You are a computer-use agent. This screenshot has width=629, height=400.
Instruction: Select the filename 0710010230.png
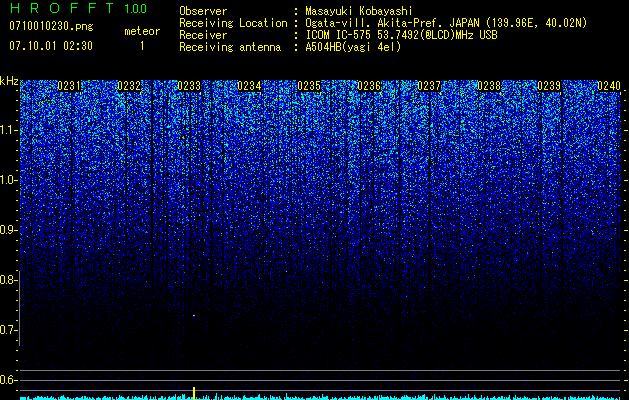(x=51, y=27)
